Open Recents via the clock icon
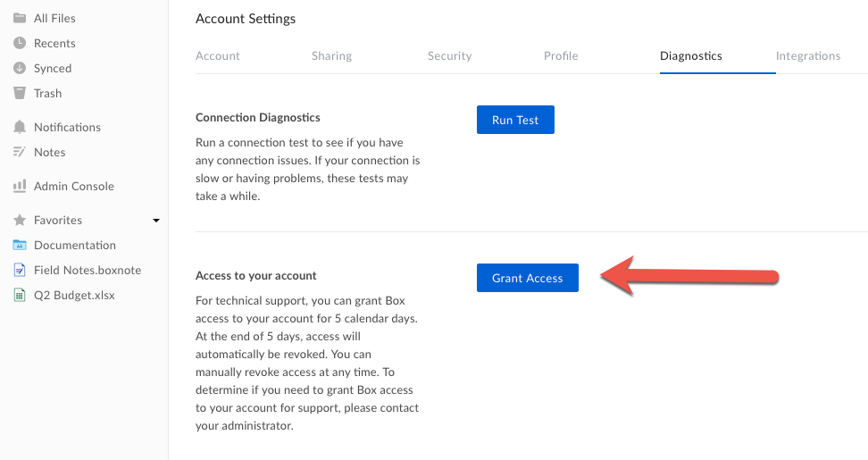 [x=20, y=43]
